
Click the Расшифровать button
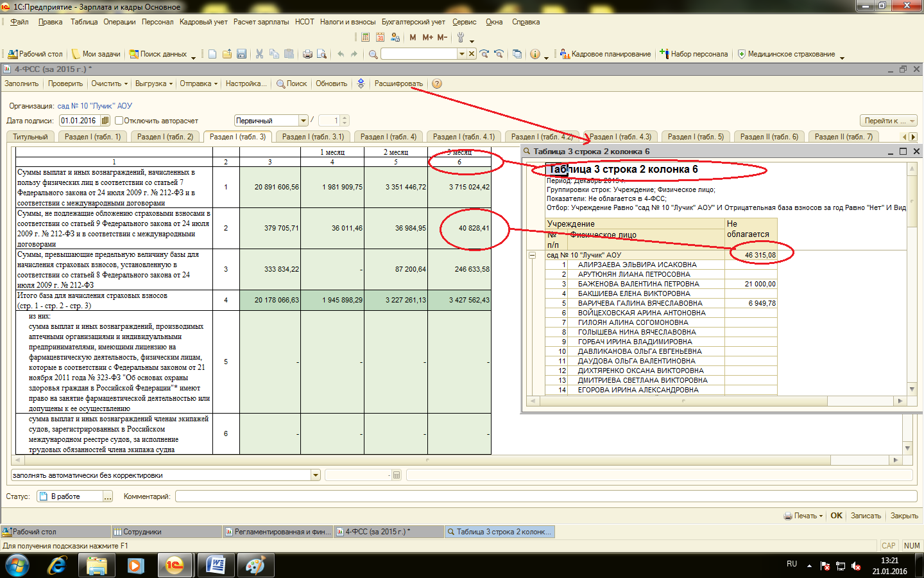pyautogui.click(x=398, y=83)
